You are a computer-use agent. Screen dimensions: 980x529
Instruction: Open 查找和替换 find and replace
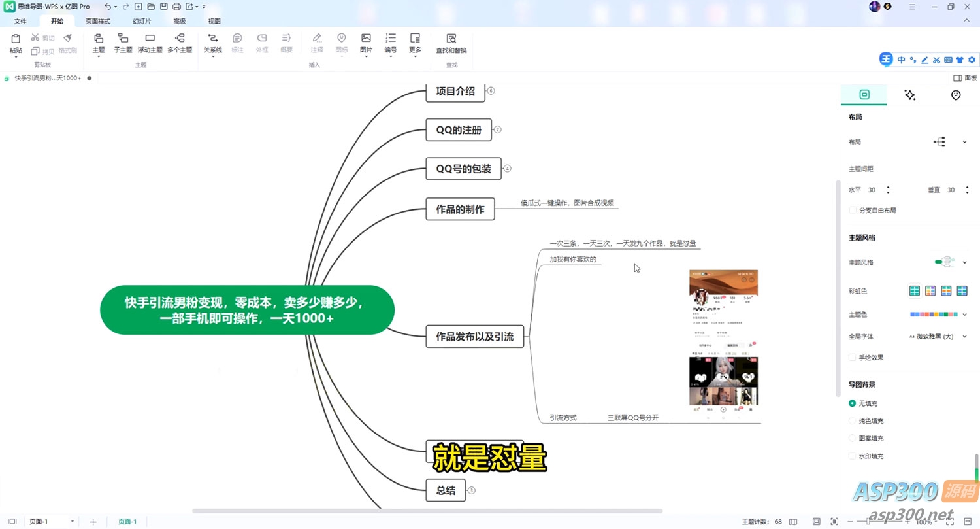pos(451,43)
